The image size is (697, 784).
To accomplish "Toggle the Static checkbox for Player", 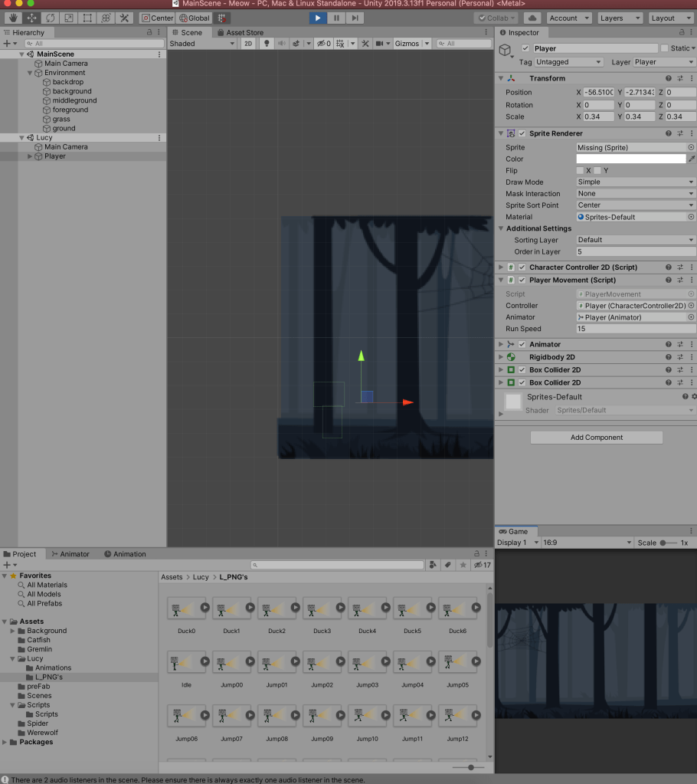I will (x=665, y=48).
